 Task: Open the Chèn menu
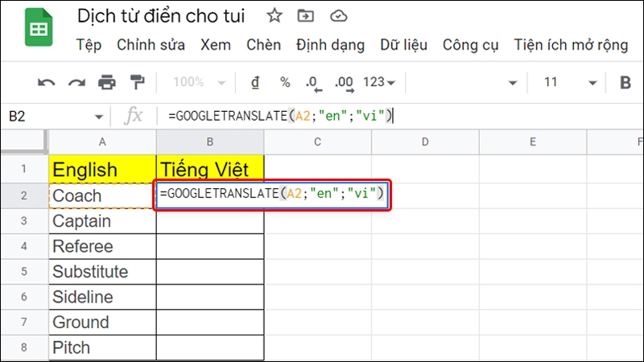[264, 45]
